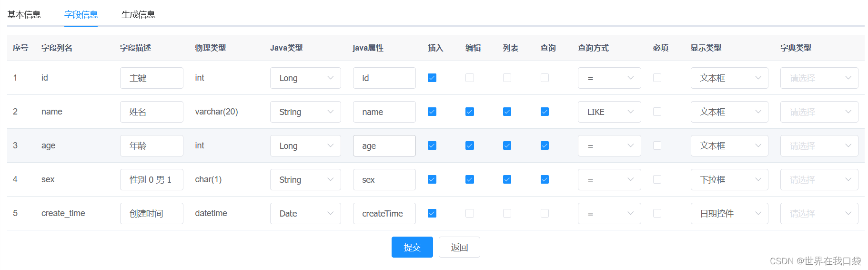The image size is (868, 270).
Task: Toggle 必填 checkbox for age row
Action: pyautogui.click(x=657, y=145)
